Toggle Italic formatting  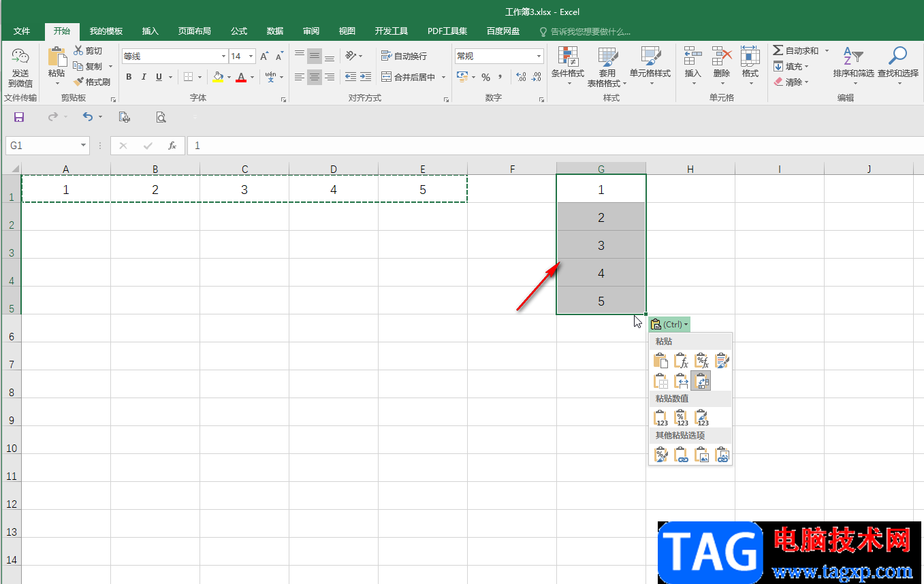(x=144, y=77)
